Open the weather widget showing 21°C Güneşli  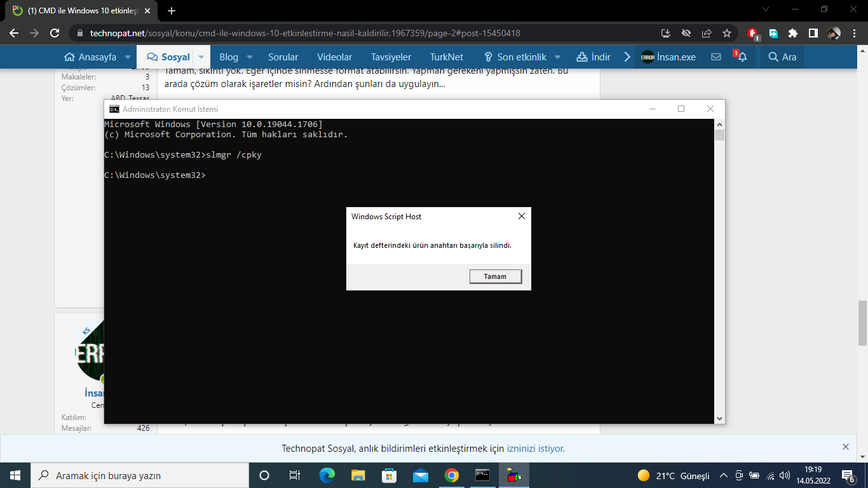click(674, 475)
